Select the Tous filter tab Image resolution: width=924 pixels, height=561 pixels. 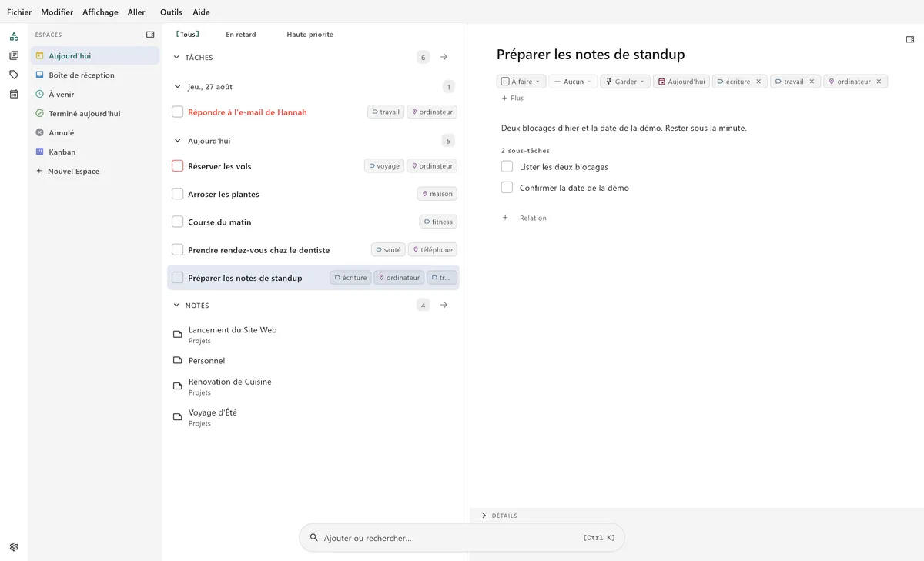[x=188, y=35]
